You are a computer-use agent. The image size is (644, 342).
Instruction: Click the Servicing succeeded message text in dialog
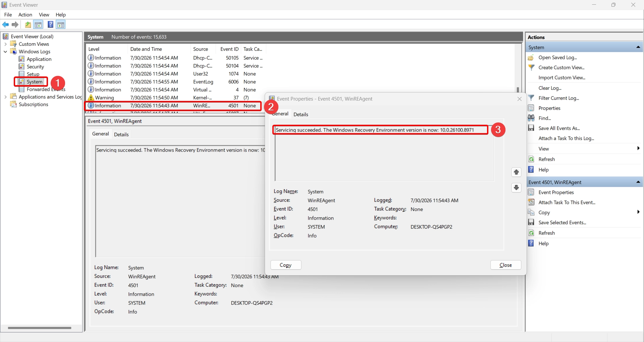375,130
